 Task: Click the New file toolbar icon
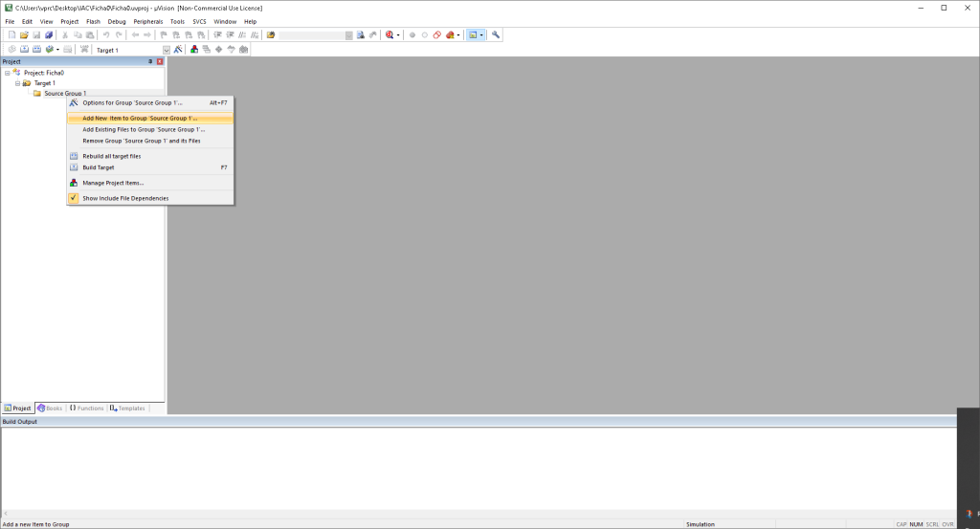[11, 35]
